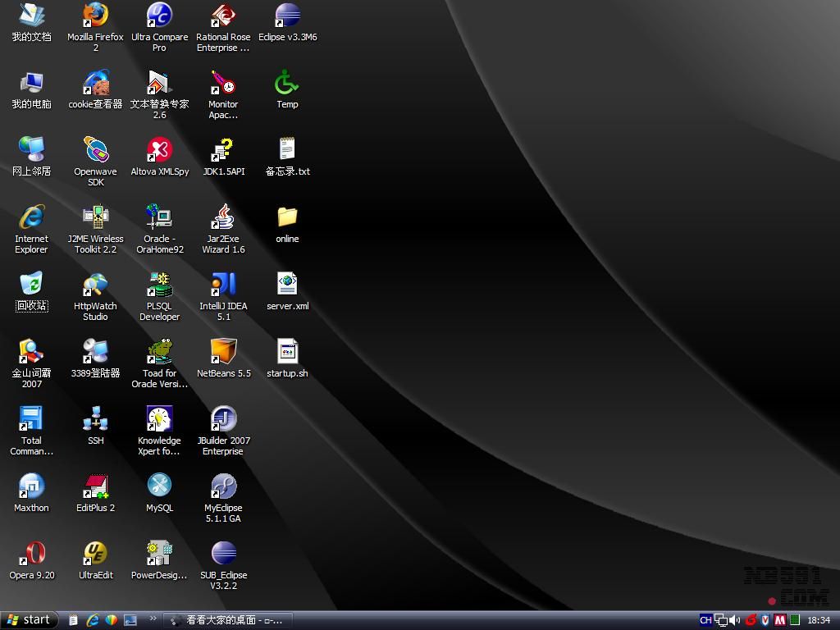
Task: Expand the Quick Launch overflow chevron
Action: click(153, 619)
